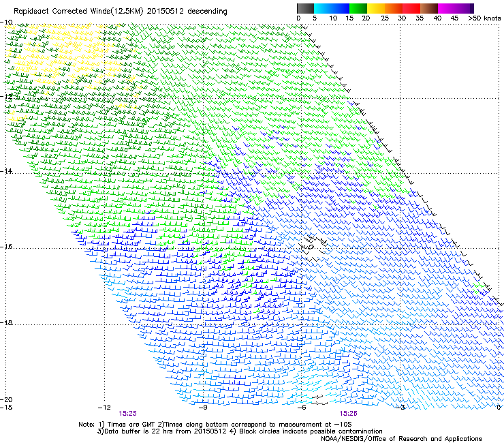
Task: Click the Rapidscat Corrected Winds title text
Action: click(121, 12)
